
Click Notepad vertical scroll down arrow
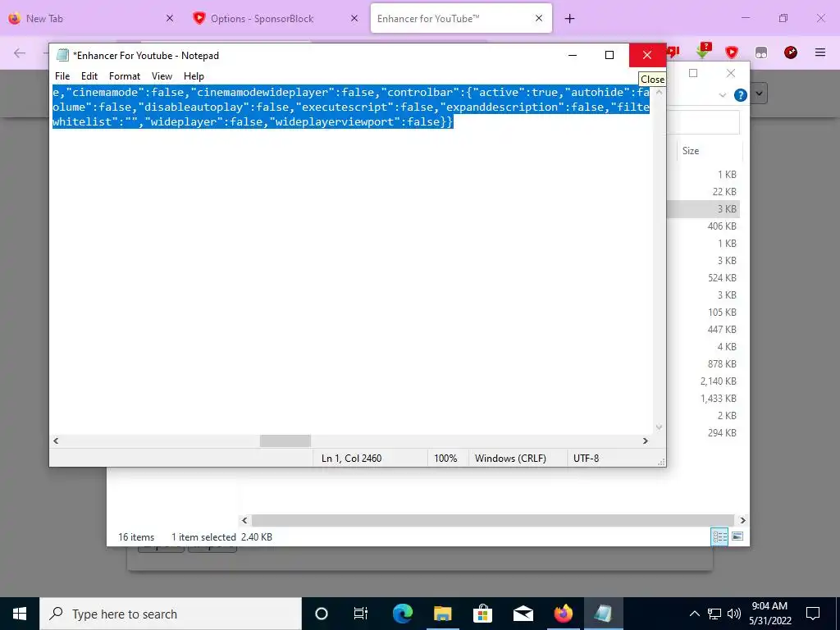(659, 427)
